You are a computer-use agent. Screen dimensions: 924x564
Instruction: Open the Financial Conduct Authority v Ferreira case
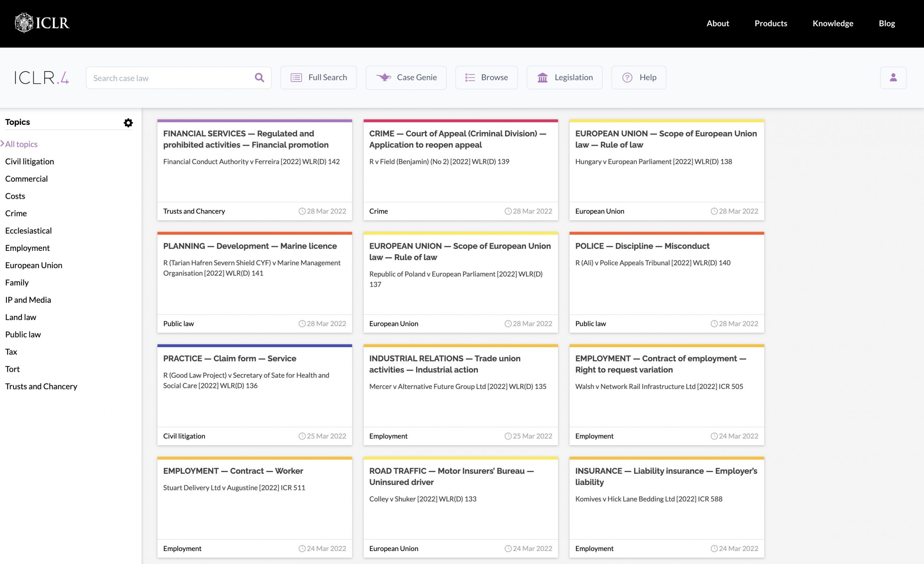pos(251,161)
